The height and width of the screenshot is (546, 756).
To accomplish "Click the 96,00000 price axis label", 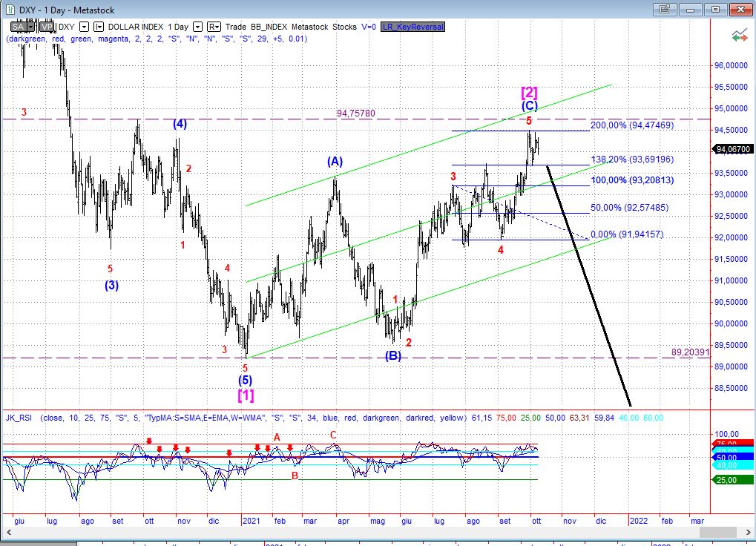I will (731, 65).
